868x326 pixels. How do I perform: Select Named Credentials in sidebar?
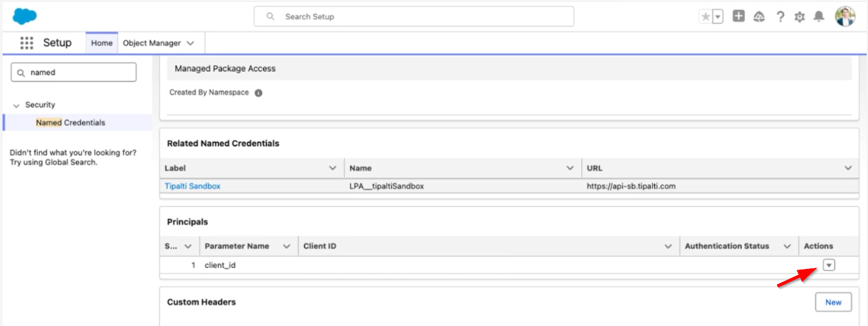point(70,122)
